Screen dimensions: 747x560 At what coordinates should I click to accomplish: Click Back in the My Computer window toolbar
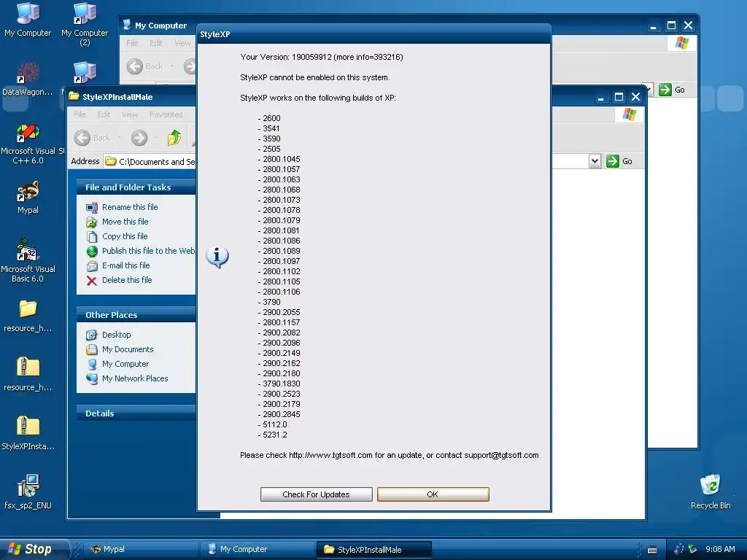145,66
